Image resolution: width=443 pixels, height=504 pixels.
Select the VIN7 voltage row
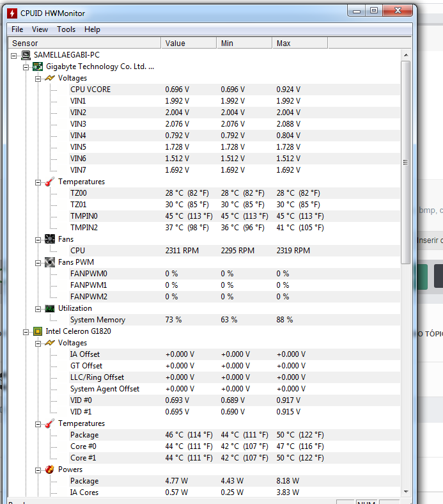(x=235, y=170)
